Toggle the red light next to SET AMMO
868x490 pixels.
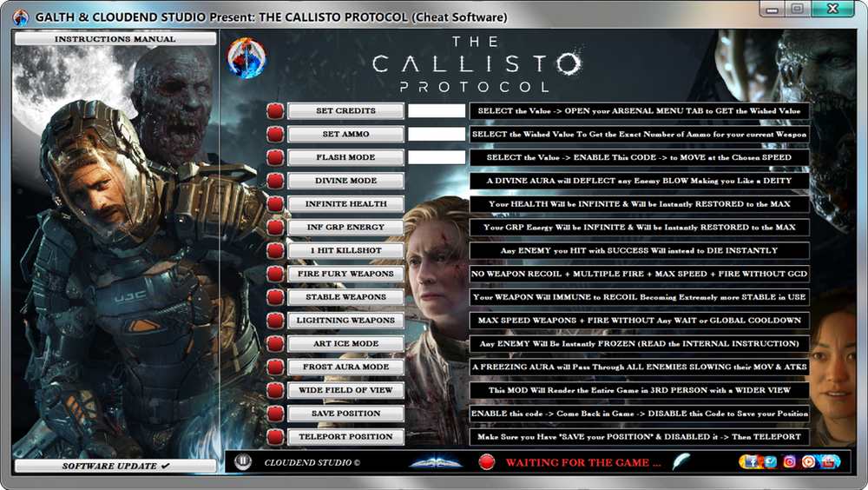click(x=275, y=134)
